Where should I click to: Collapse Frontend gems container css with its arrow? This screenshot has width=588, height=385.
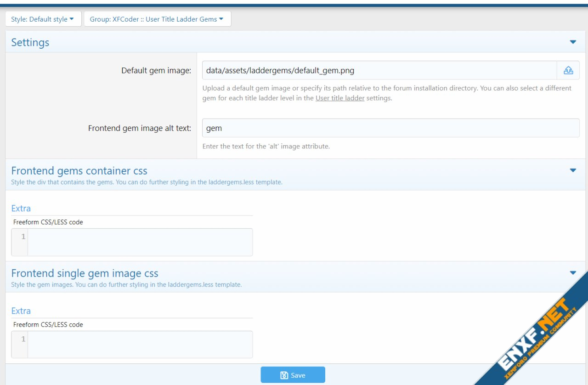pos(572,170)
